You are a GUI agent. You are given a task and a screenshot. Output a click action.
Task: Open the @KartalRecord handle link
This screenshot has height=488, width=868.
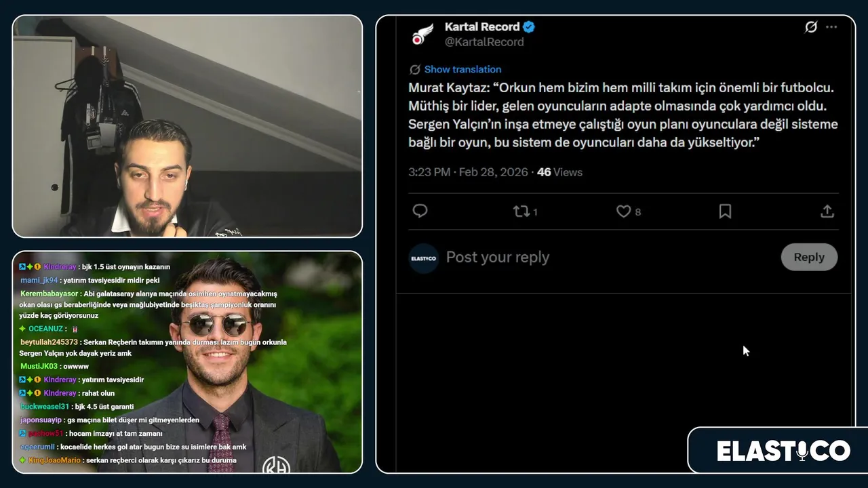click(x=484, y=42)
